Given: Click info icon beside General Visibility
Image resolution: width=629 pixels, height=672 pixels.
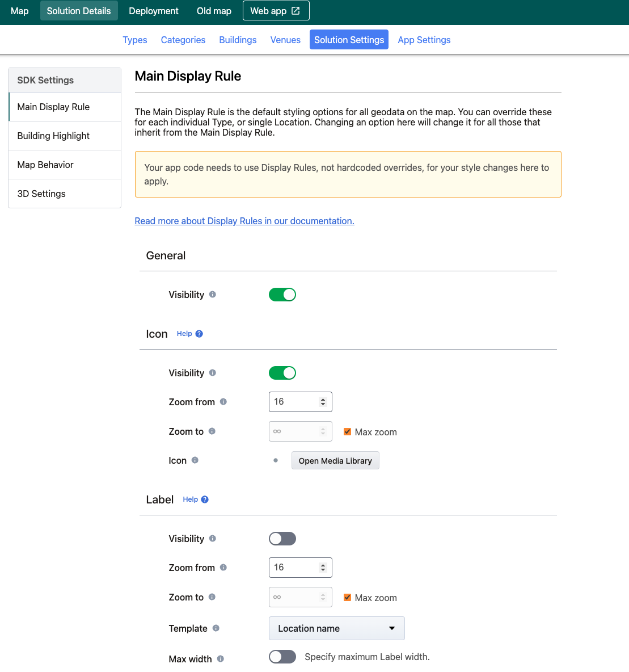Looking at the screenshot, I should 213,295.
